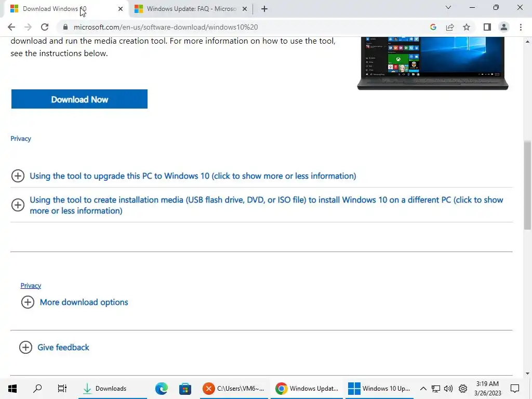Click scrollbar down arrow
532x399 pixels.
tap(527, 374)
